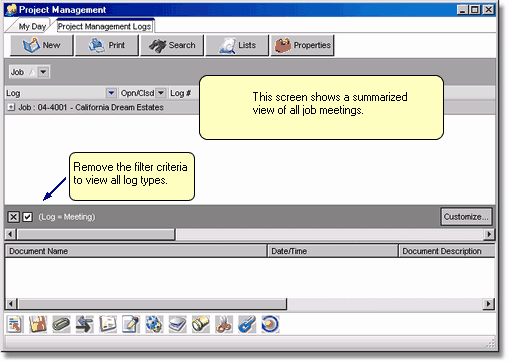Click the Project Management title bar icon

click(x=11, y=10)
